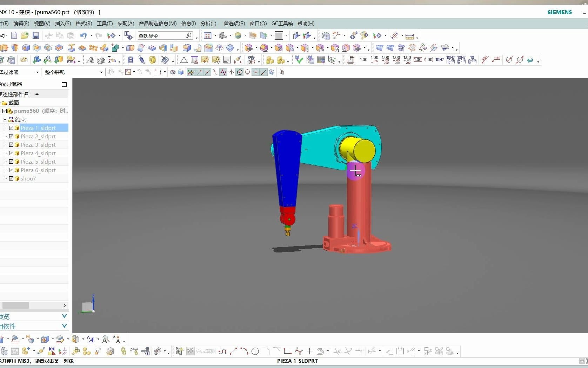The width and height of the screenshot is (588, 368).
Task: Select the Revolve tool icon
Action: click(x=15, y=48)
